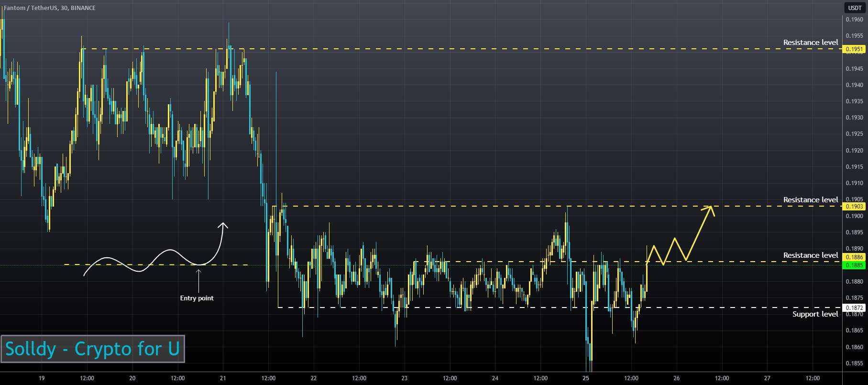
Task: Click the 0.1935 price axis value
Action: [x=854, y=101]
